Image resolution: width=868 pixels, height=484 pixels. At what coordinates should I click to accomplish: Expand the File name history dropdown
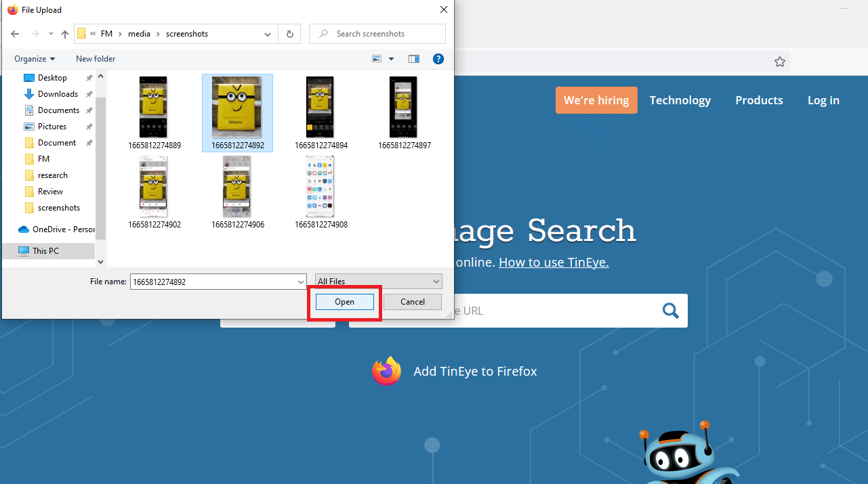(301, 282)
